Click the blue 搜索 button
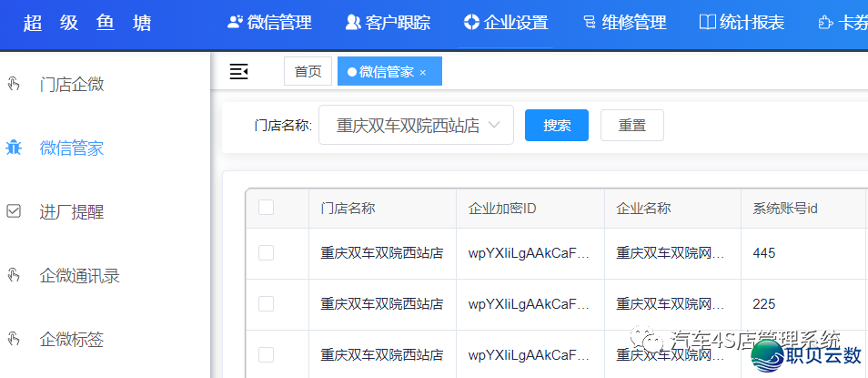Image resolution: width=868 pixels, height=378 pixels. pos(557,125)
